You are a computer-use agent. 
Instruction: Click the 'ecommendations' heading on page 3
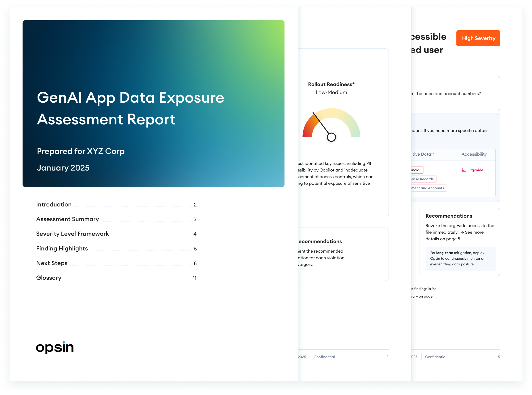320,241
